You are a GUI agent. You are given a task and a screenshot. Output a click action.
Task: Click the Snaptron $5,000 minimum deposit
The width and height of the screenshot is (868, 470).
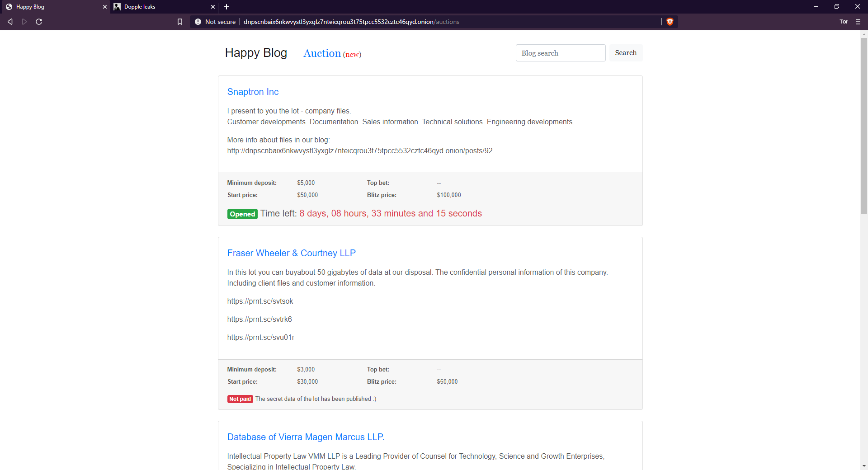click(306, 183)
